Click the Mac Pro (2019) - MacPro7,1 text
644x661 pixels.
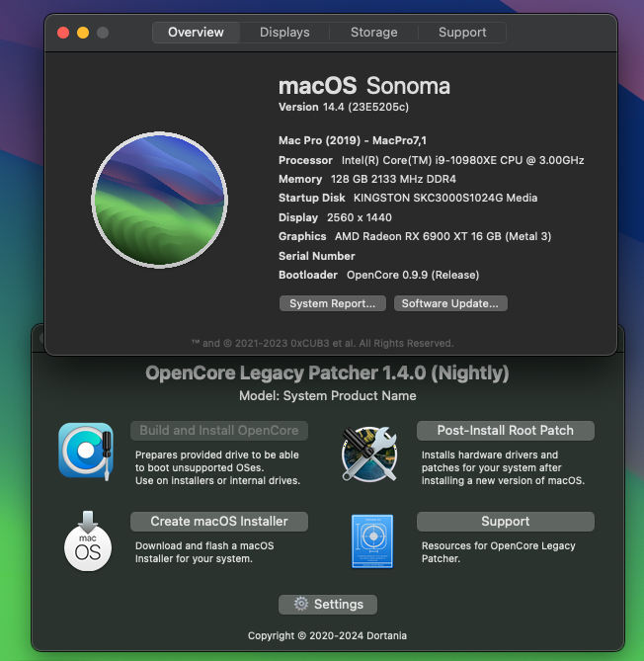[353, 140]
